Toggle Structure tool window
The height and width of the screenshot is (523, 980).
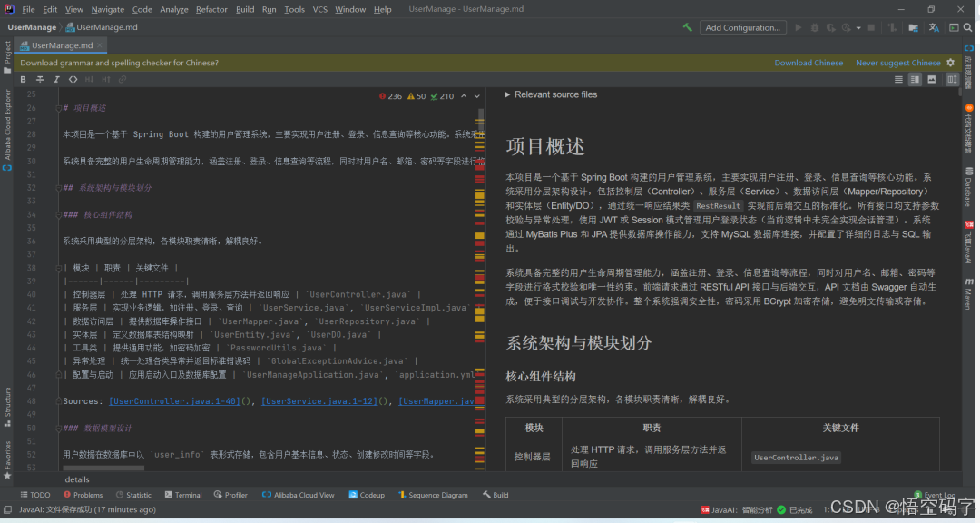tap(7, 408)
